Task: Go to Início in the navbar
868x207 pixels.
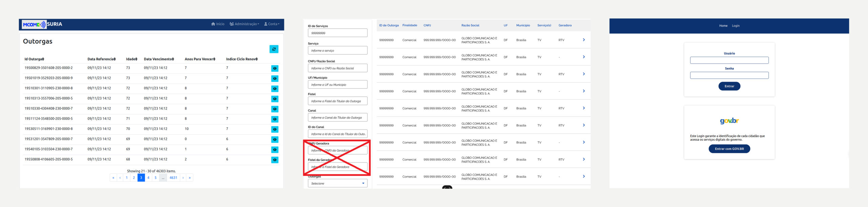Action: tap(218, 24)
